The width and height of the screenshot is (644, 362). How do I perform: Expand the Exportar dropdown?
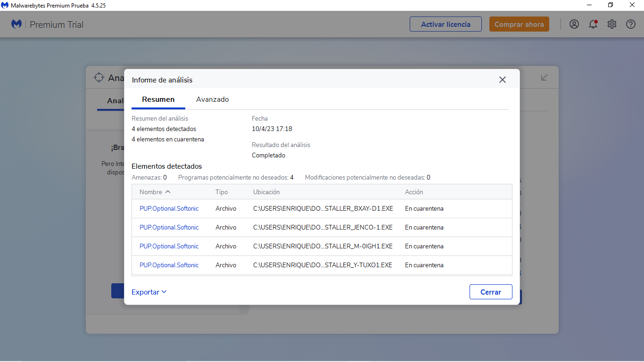[x=149, y=292]
